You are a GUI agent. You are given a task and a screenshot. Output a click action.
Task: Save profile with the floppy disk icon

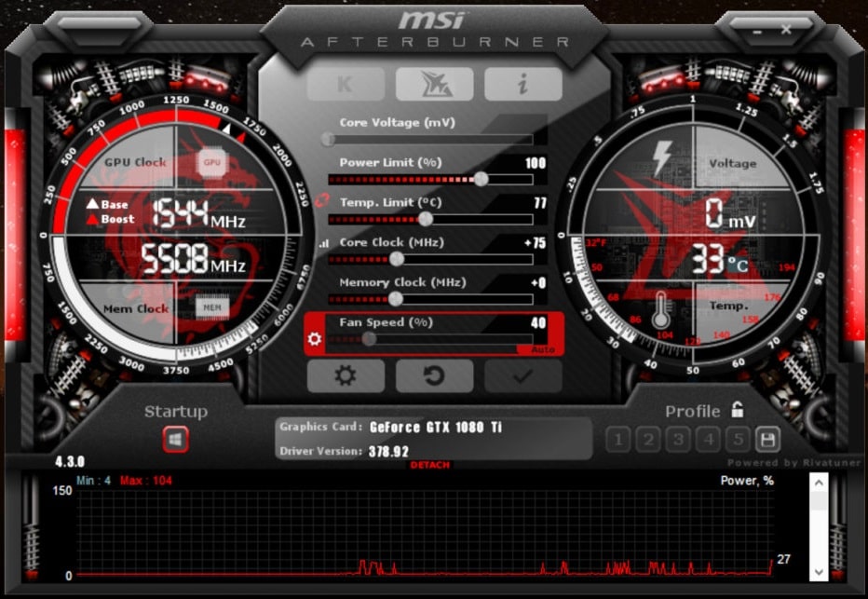click(x=767, y=440)
